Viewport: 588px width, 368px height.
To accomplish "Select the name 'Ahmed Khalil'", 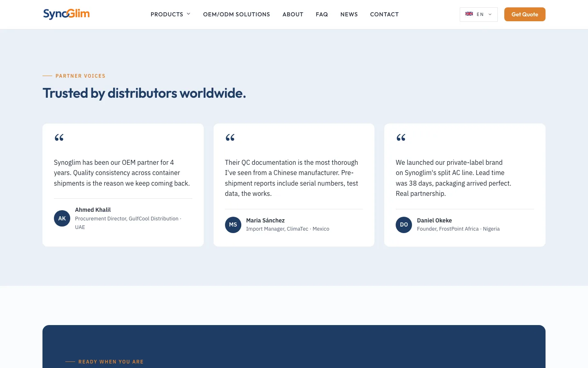I will tap(93, 210).
